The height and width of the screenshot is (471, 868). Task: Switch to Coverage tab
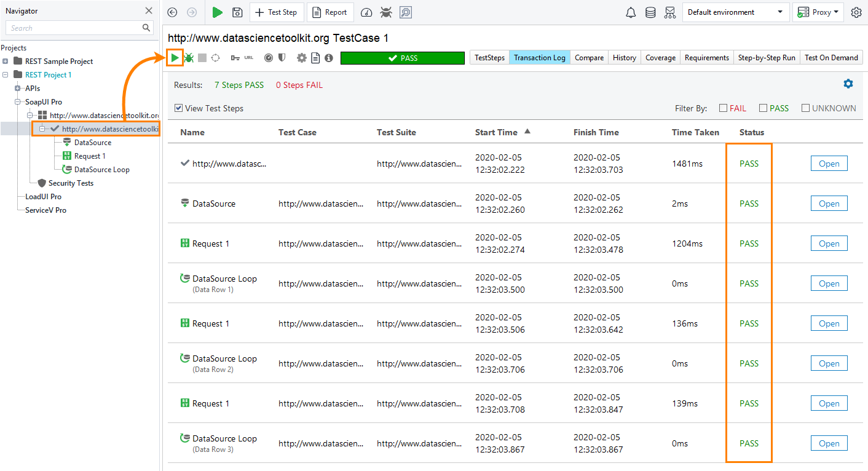(x=660, y=58)
